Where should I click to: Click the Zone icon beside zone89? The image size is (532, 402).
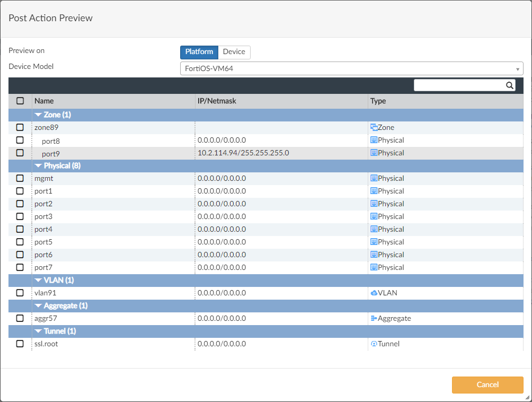click(x=375, y=127)
